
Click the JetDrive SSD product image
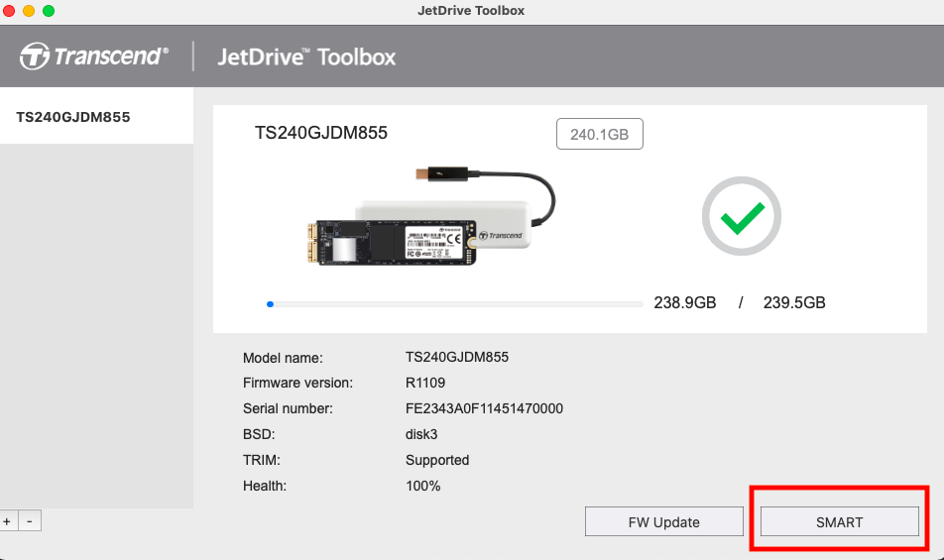(x=430, y=215)
